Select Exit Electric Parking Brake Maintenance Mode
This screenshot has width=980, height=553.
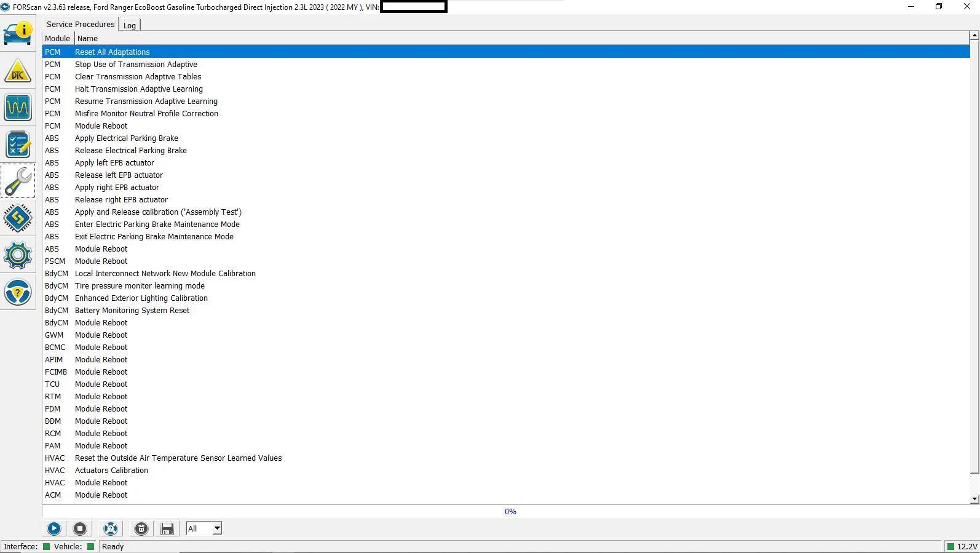(x=506, y=236)
